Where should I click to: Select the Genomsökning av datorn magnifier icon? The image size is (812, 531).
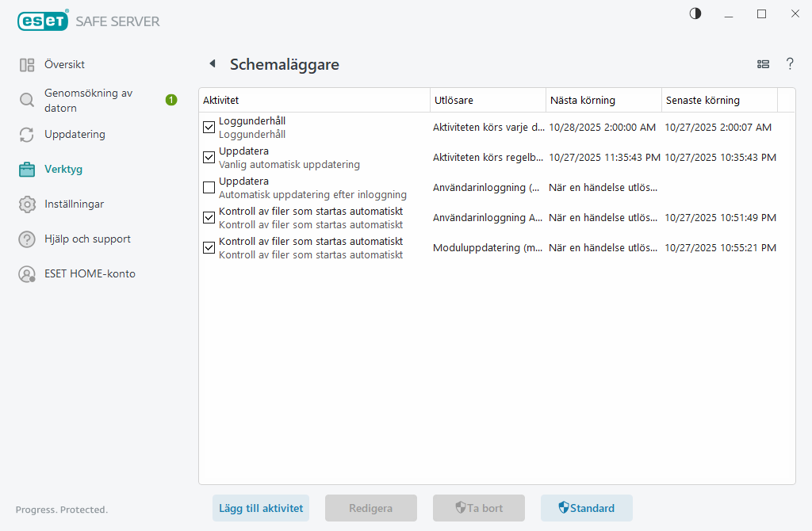pos(26,100)
